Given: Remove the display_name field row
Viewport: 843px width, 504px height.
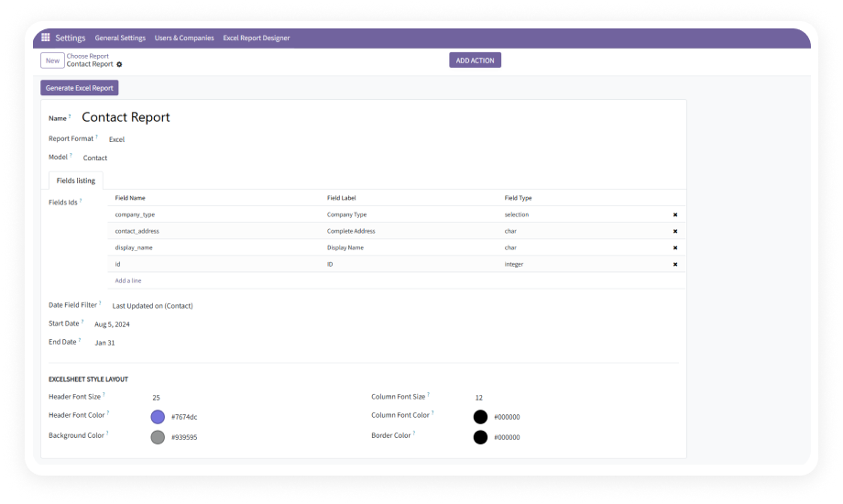Looking at the screenshot, I should (x=675, y=248).
